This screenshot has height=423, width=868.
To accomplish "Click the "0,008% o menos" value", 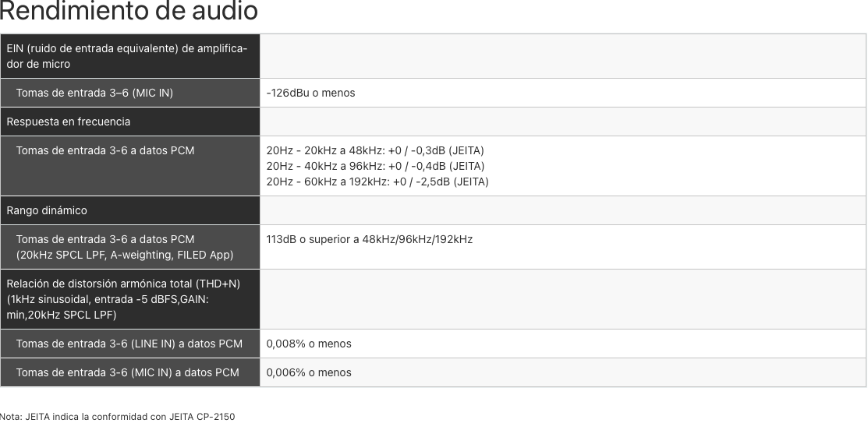I will (x=309, y=344).
